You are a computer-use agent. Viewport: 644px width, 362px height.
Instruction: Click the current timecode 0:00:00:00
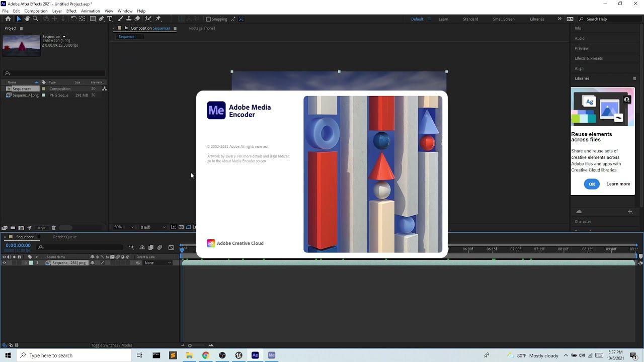[x=18, y=245]
